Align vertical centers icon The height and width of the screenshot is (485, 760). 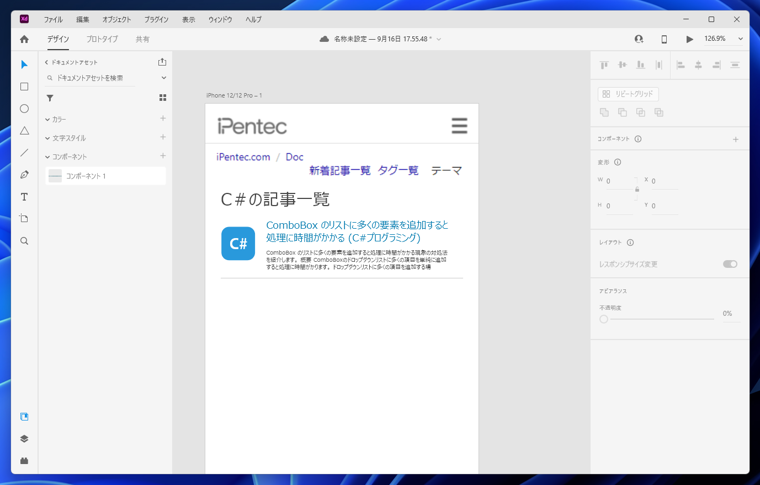(x=622, y=65)
